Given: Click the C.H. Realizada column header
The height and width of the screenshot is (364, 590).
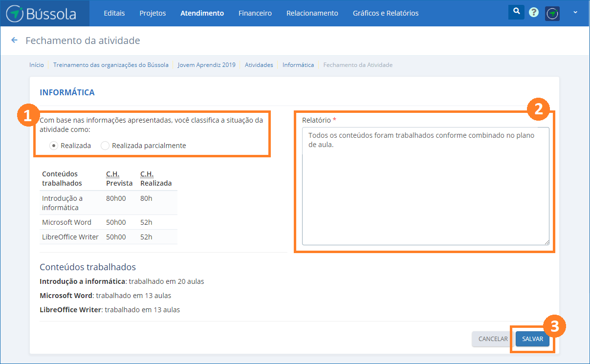Looking at the screenshot, I should click(x=156, y=178).
